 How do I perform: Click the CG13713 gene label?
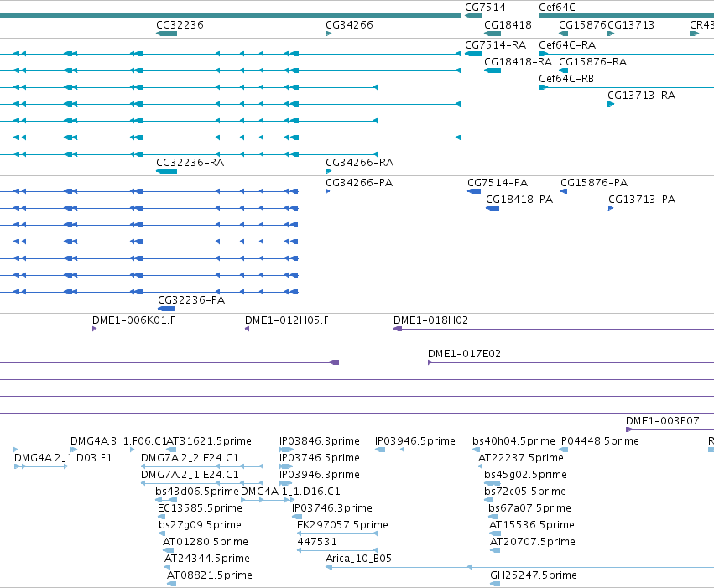coord(631,25)
